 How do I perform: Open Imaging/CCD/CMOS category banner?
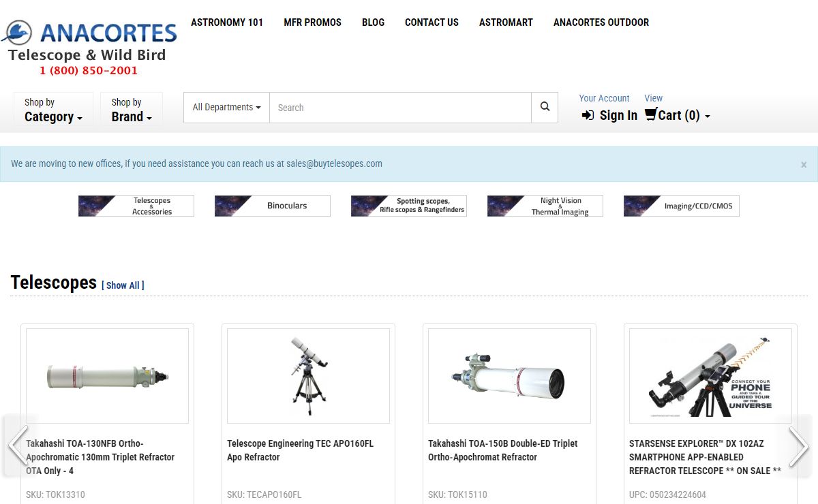click(682, 206)
